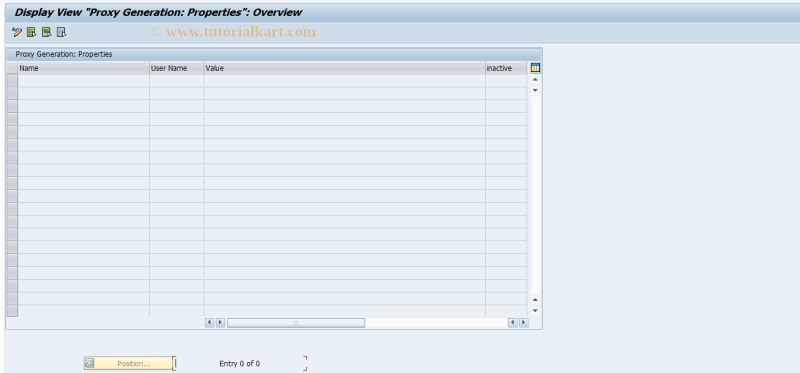
Task: Select the first row using its row selector
Action: 12,81
